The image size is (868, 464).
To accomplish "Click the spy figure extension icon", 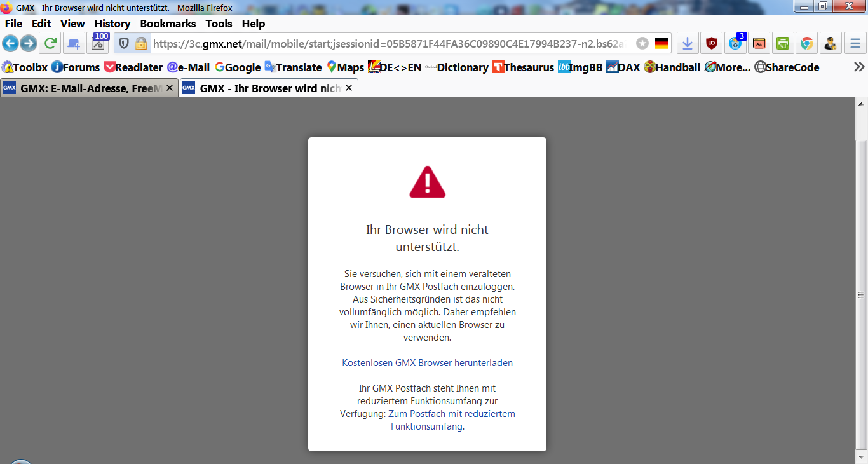I will click(x=830, y=43).
